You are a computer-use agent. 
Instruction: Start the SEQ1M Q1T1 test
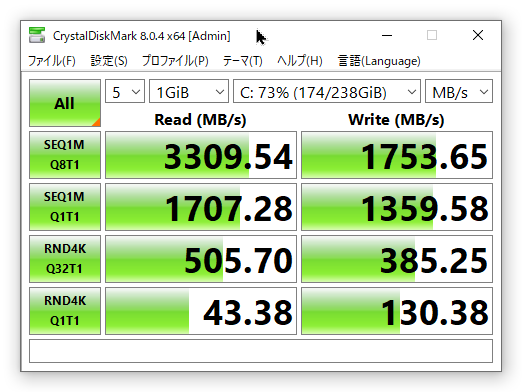click(65, 207)
